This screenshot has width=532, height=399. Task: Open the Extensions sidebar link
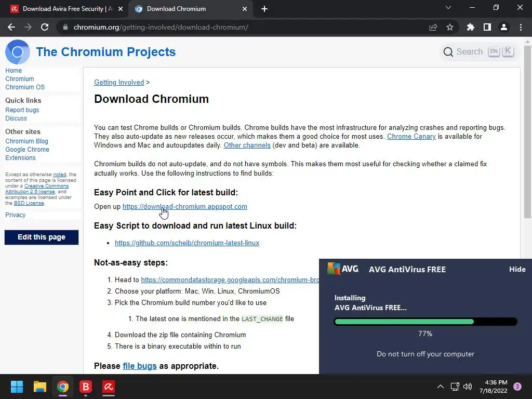pos(20,158)
